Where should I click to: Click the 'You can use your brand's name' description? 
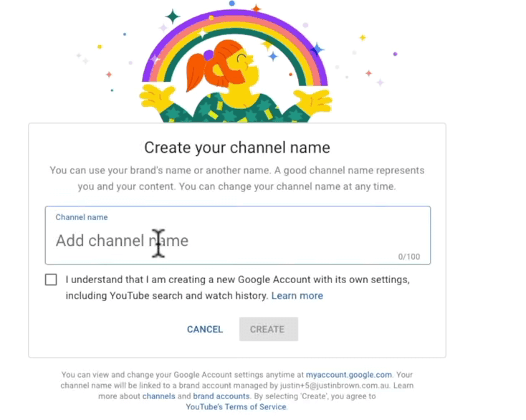pos(237,178)
